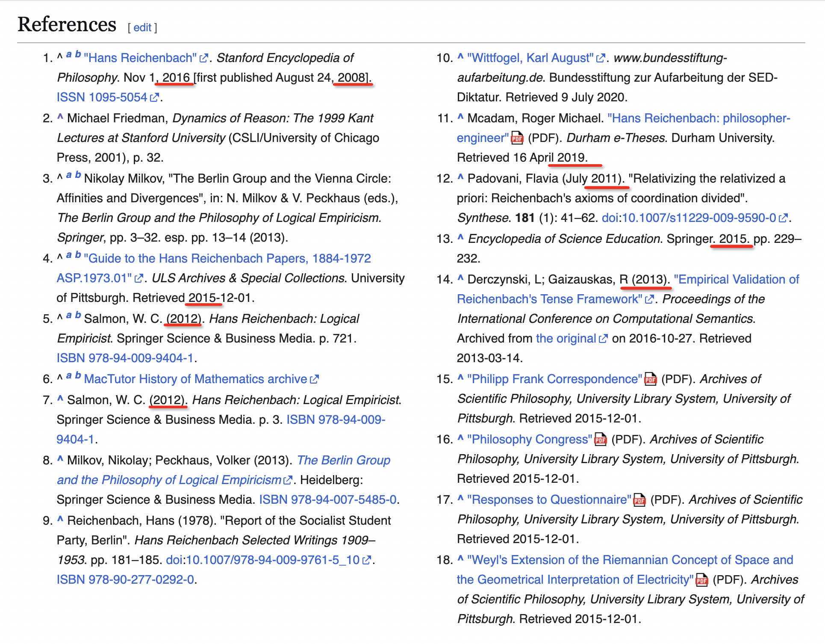Click PDF icon after Philosophy Congress
The height and width of the screenshot is (644, 825).
coord(601,439)
